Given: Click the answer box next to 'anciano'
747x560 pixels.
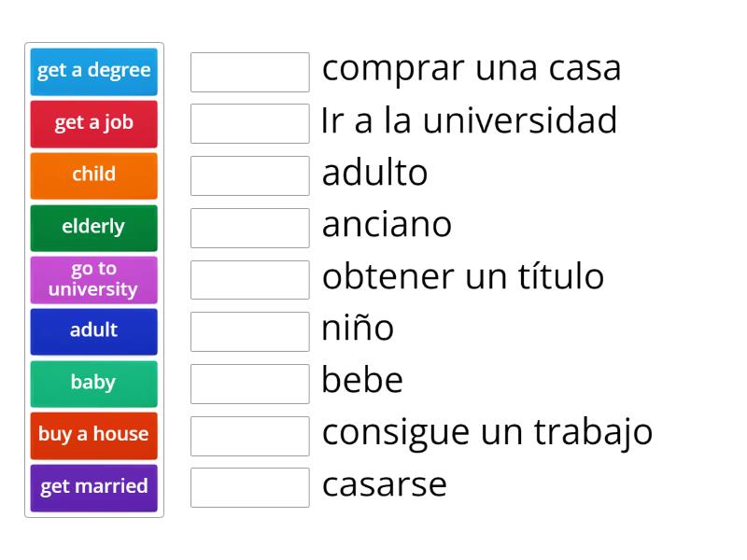Looking at the screenshot, I should [249, 226].
